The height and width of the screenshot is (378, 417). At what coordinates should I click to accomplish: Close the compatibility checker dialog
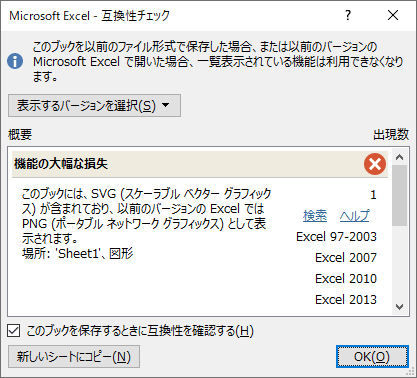[x=393, y=15]
